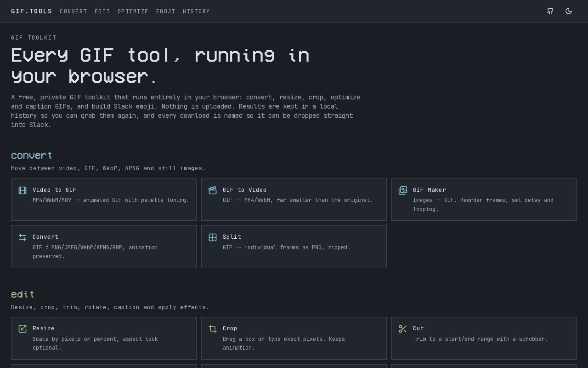Screen dimensions: 588x368
Task: Click the 'edit' section heading
Action: pos(23,294)
